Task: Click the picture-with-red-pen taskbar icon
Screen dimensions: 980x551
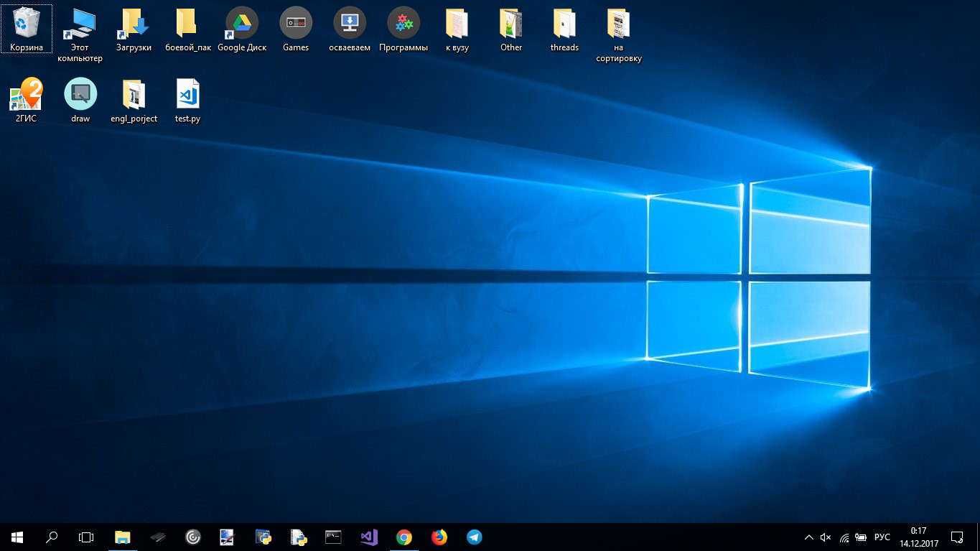Action: tap(228, 537)
